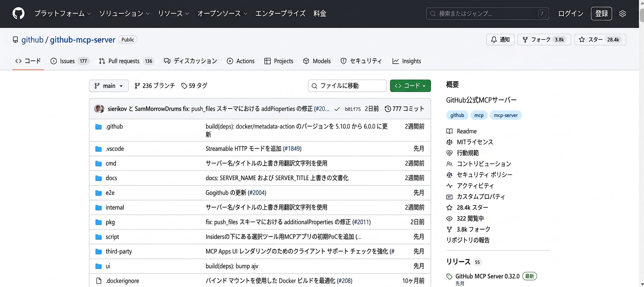
Task: Switch to the ディスカッション tab
Action: (x=190, y=61)
